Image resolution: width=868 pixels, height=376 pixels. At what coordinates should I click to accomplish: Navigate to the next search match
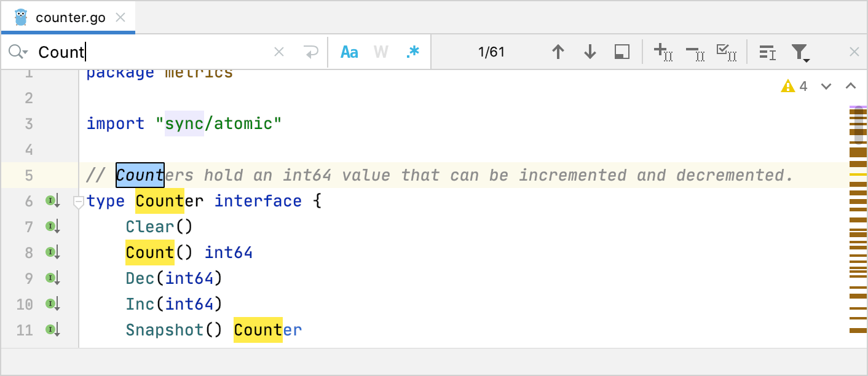click(590, 52)
